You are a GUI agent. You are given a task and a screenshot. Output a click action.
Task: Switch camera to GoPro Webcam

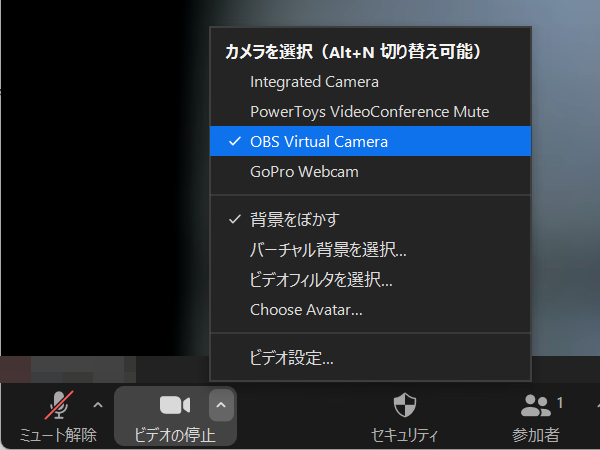pos(370,171)
